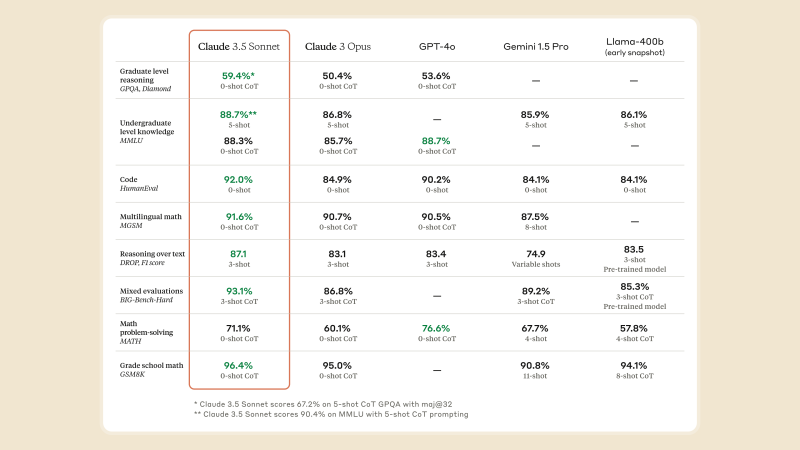Select GPT-4o's green 88.7% MMLU score
This screenshot has height=450, width=800.
[436, 141]
